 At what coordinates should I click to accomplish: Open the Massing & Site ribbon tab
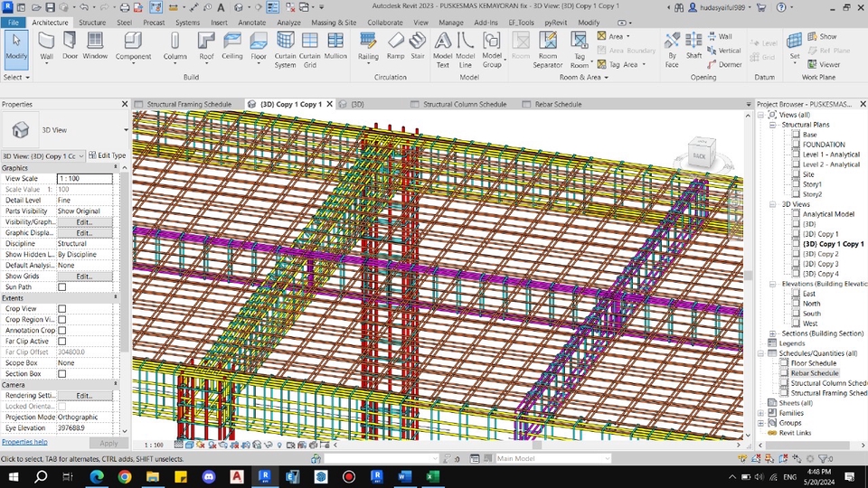click(334, 23)
